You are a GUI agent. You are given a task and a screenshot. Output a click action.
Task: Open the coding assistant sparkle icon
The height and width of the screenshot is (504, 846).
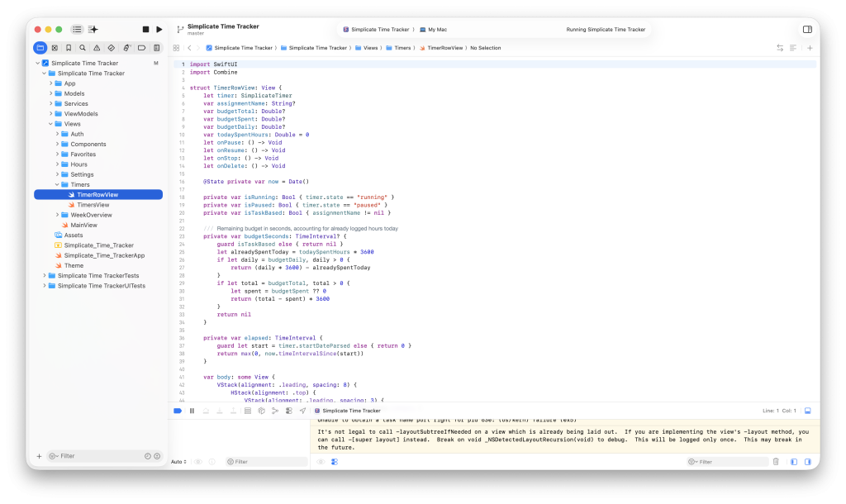tap(93, 29)
